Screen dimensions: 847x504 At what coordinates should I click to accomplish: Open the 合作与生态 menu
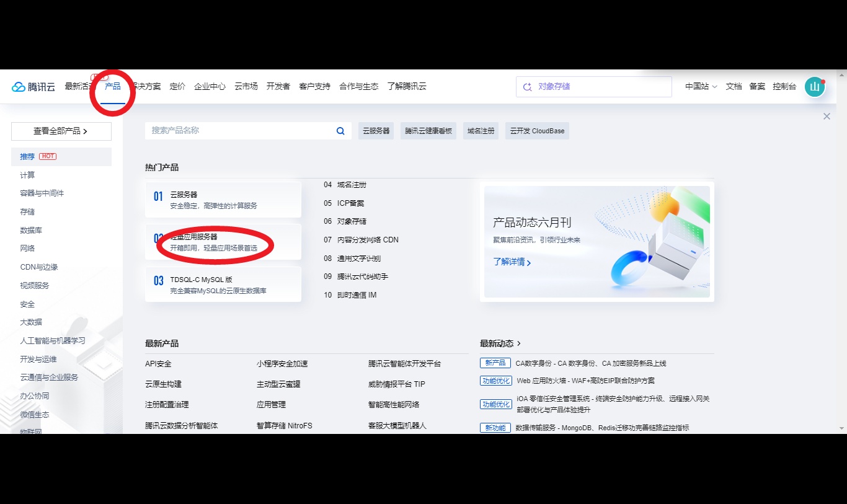point(358,87)
